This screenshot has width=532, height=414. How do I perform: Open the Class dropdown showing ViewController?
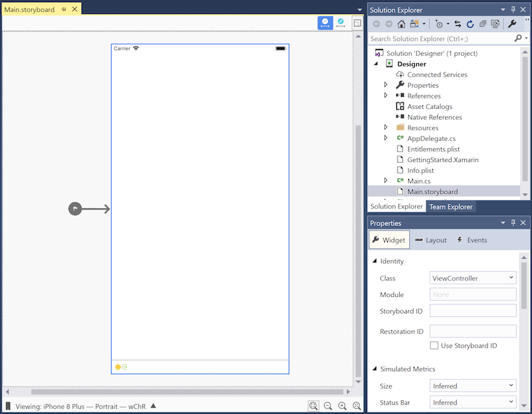tap(511, 277)
